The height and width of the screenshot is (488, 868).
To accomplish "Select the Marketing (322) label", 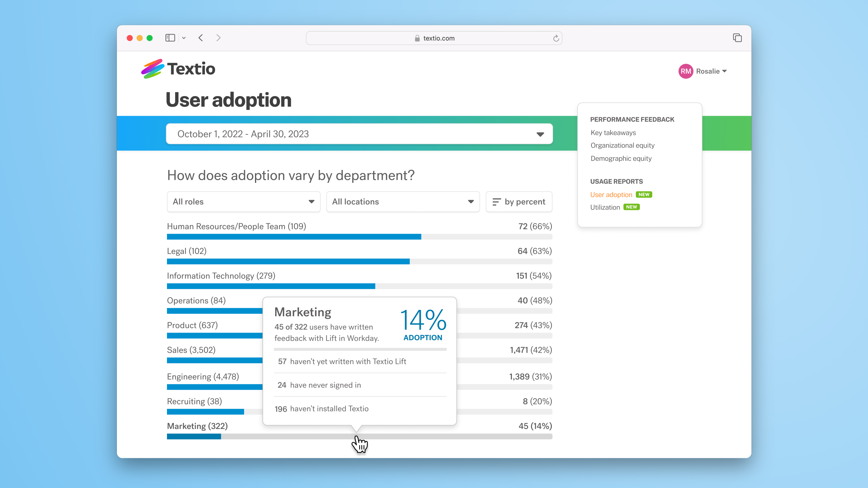I will coord(197,426).
